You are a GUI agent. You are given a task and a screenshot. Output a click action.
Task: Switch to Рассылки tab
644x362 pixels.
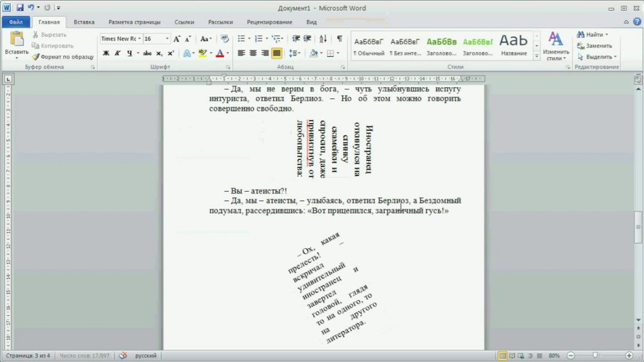click(x=220, y=22)
